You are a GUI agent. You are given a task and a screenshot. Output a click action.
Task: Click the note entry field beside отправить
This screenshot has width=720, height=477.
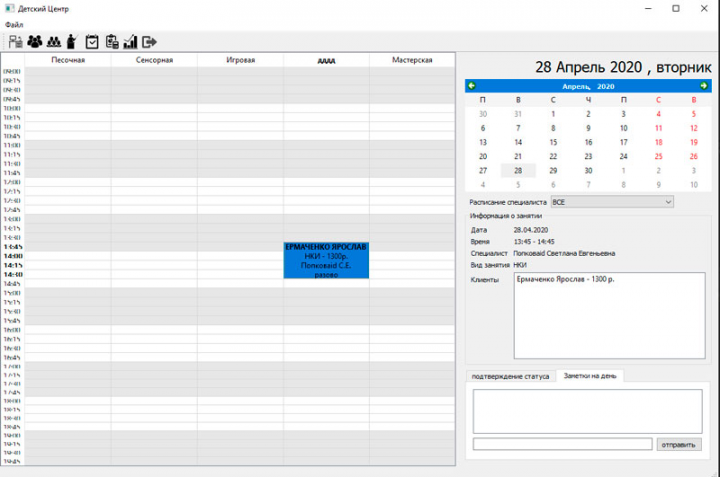[x=562, y=444]
